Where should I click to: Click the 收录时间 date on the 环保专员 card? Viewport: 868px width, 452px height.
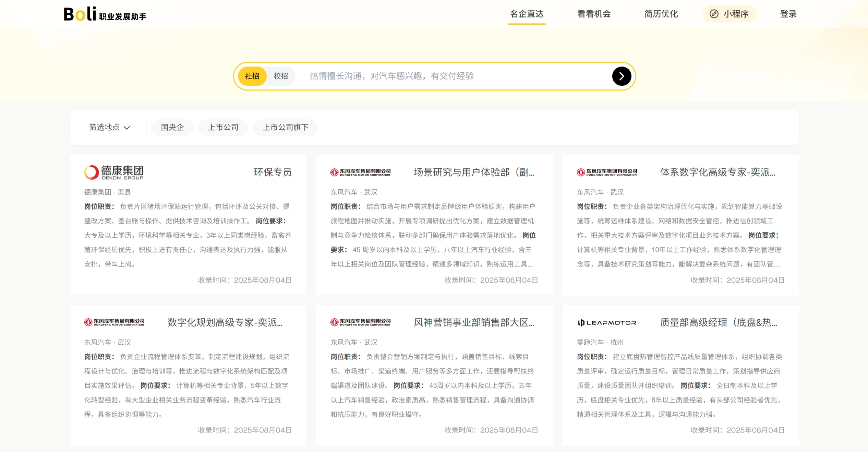[245, 280]
